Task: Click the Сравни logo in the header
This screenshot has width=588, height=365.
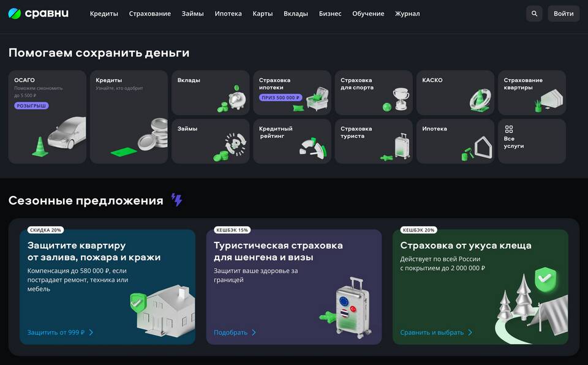Action: (x=38, y=13)
